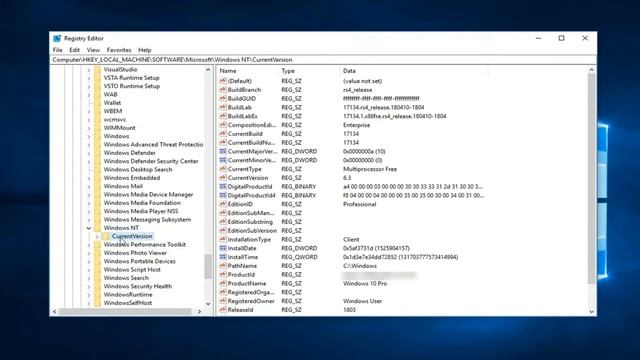
Task: Click the folder icon of Wallet key
Action: click(x=97, y=103)
